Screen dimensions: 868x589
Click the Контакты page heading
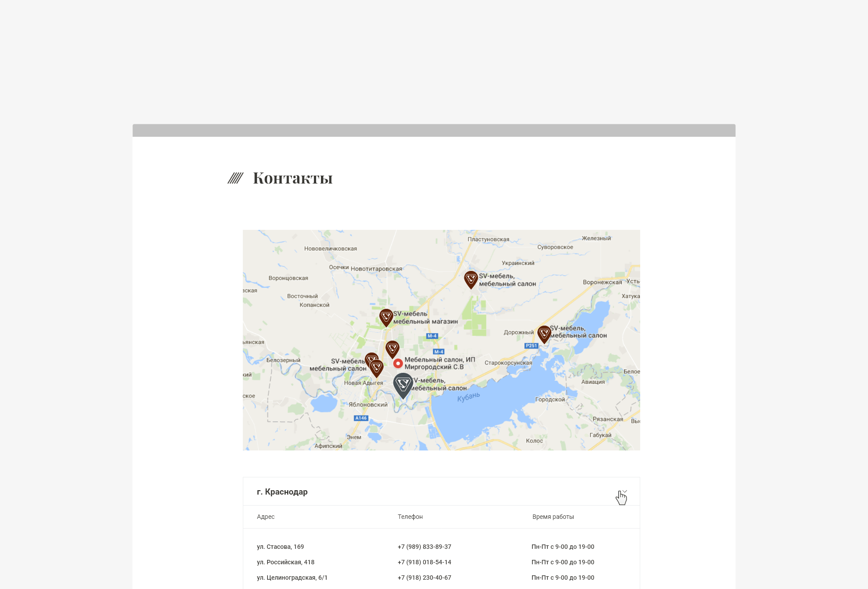point(293,178)
